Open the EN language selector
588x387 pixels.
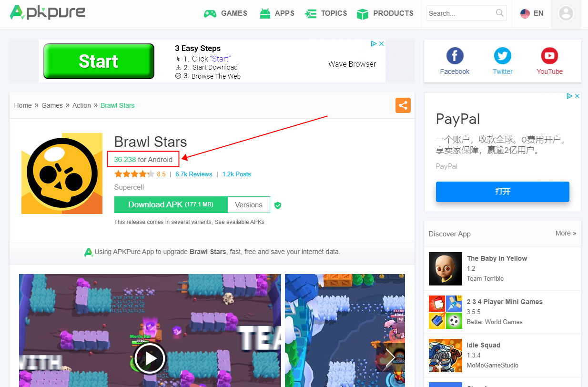(532, 13)
